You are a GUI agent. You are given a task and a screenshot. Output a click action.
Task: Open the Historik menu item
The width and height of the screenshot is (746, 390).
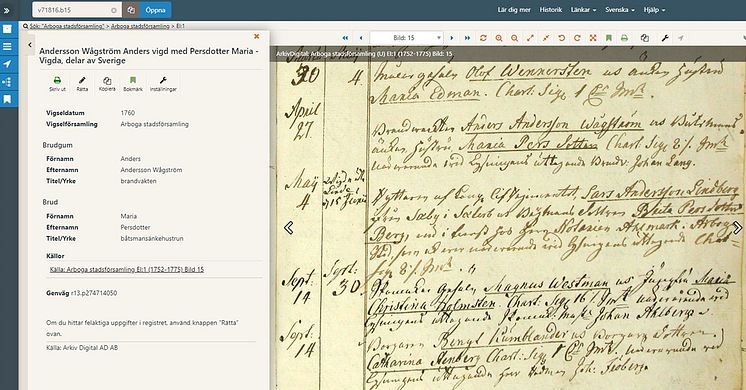pyautogui.click(x=550, y=10)
